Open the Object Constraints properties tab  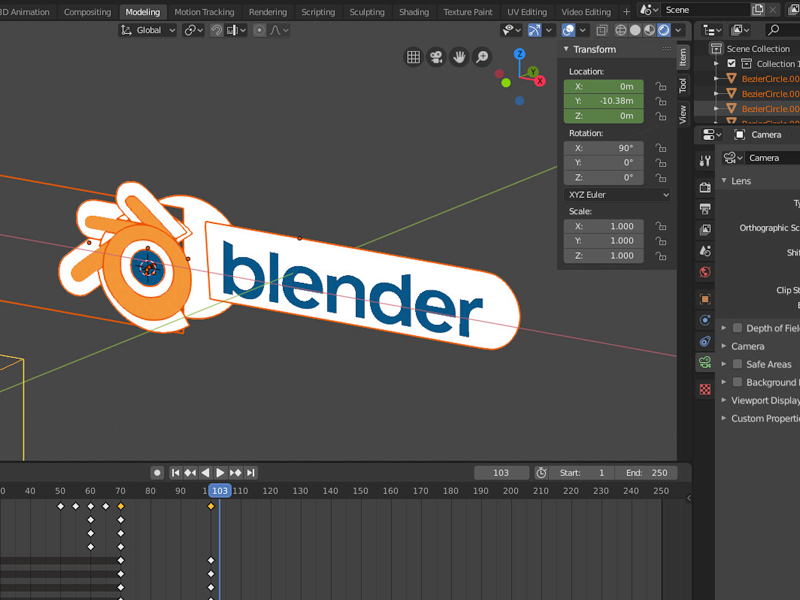coord(705,341)
